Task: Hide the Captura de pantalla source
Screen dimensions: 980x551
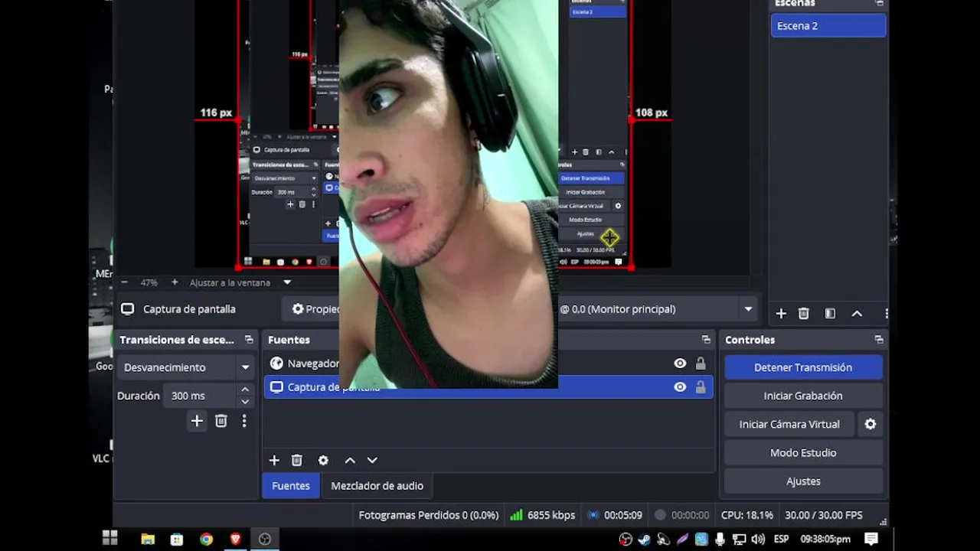Action: [680, 387]
